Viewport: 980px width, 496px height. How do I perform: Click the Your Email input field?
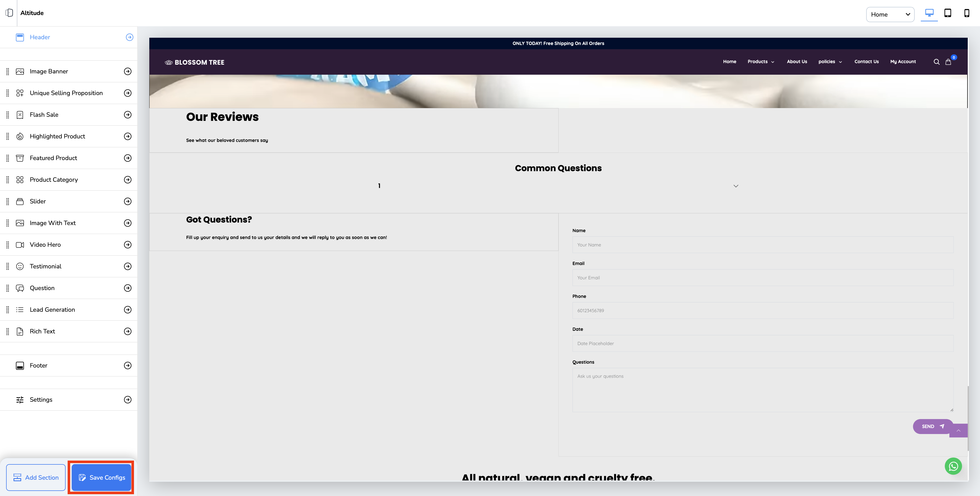pyautogui.click(x=762, y=278)
